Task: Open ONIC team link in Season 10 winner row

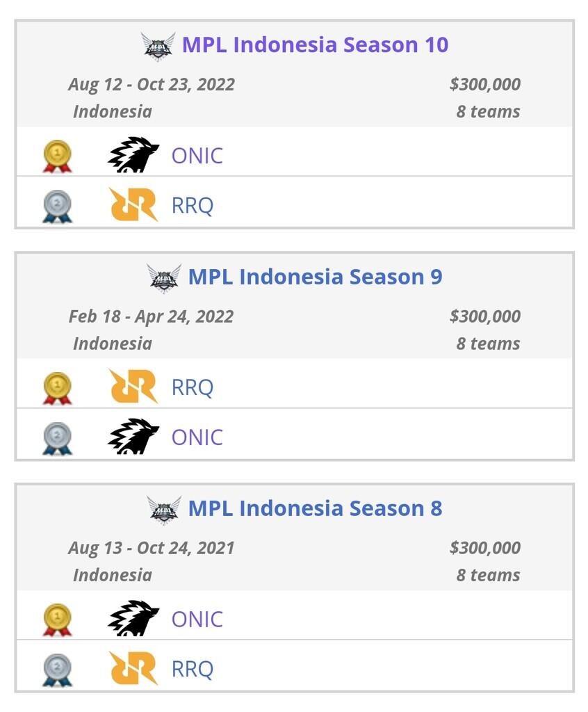Action: pyautogui.click(x=197, y=155)
